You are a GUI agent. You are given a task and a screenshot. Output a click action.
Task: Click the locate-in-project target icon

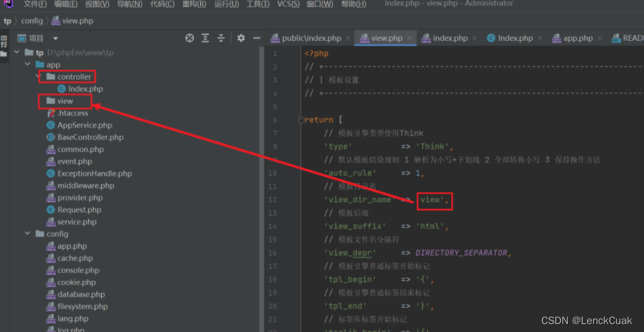click(x=189, y=38)
